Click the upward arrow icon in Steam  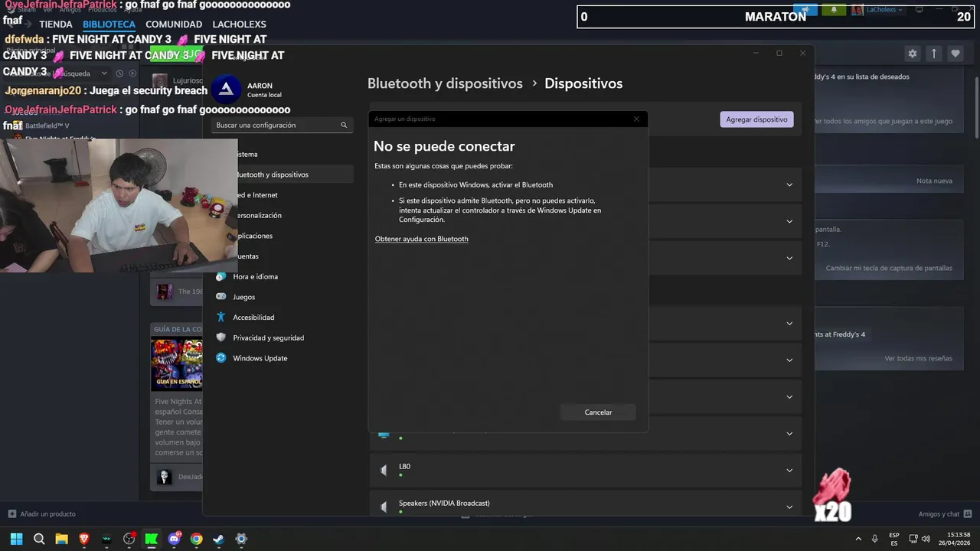click(x=934, y=54)
